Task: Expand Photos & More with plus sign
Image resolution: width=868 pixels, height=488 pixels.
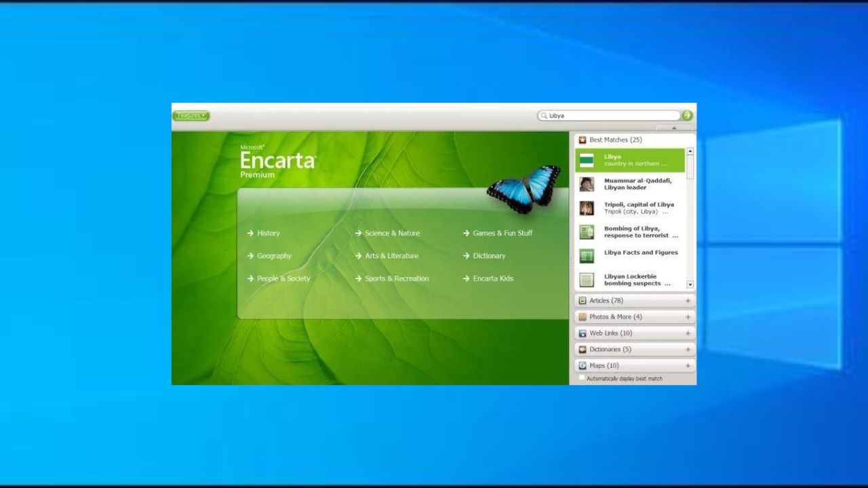Action: [x=688, y=317]
